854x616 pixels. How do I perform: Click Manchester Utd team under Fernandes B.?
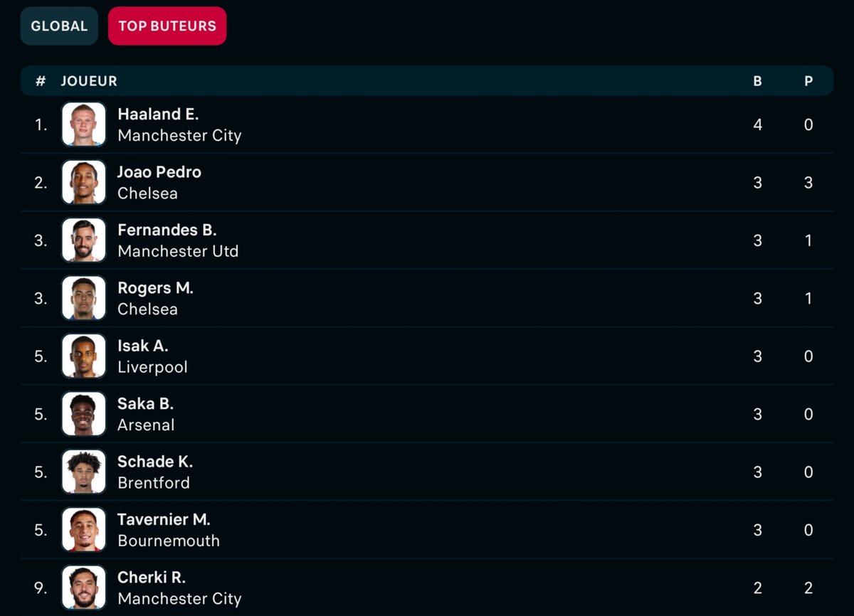[x=178, y=251]
